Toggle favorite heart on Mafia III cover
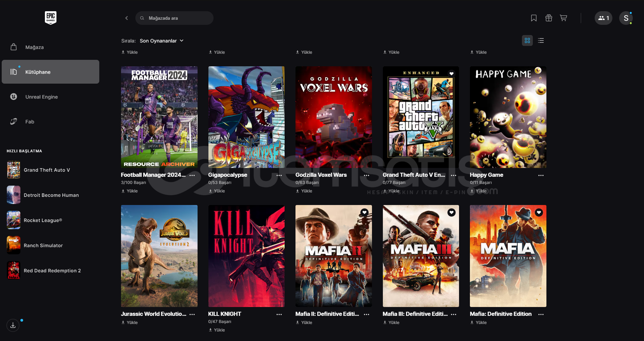 coord(452,212)
